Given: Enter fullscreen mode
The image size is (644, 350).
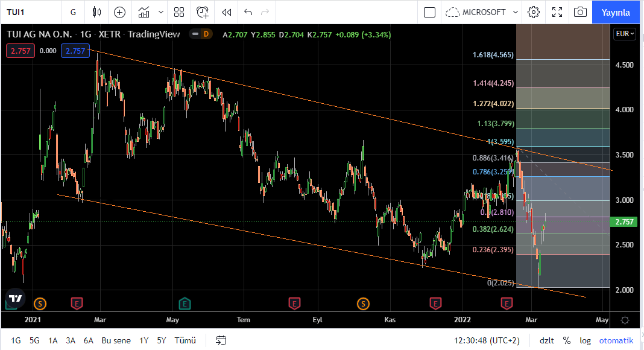Looking at the screenshot, I should (x=557, y=12).
